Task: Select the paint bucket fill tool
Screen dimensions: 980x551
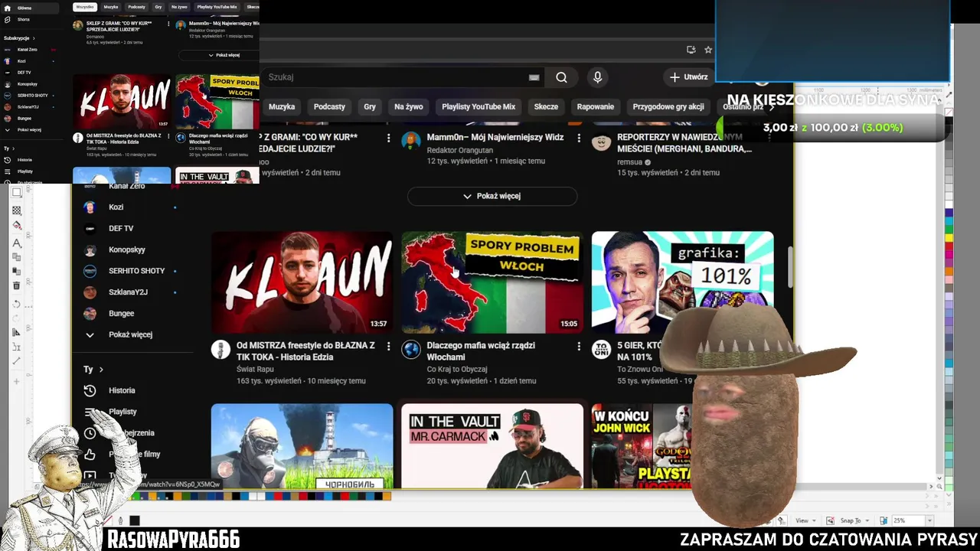Action: tap(17, 225)
